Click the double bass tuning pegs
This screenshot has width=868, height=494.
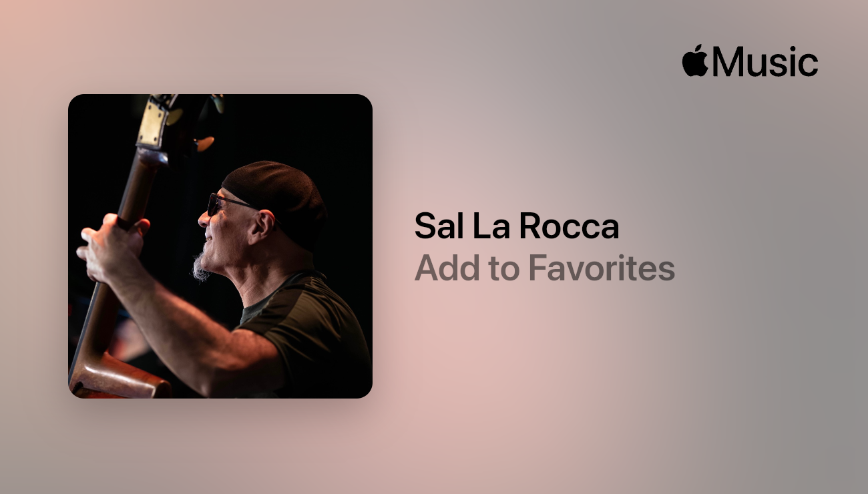point(182,122)
